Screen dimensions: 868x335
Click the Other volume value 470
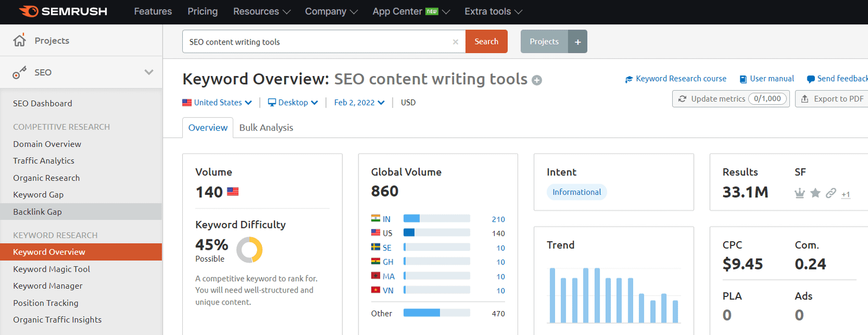pos(499,314)
